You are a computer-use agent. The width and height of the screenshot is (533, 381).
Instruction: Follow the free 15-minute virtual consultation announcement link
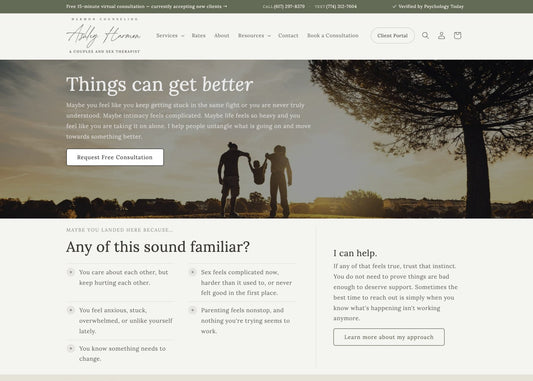click(x=147, y=6)
